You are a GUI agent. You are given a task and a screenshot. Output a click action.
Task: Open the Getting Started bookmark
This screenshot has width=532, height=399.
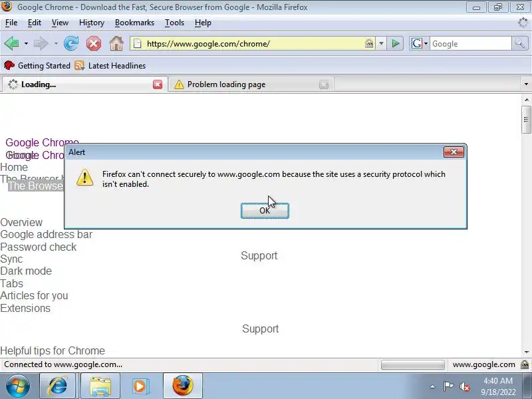coord(37,65)
